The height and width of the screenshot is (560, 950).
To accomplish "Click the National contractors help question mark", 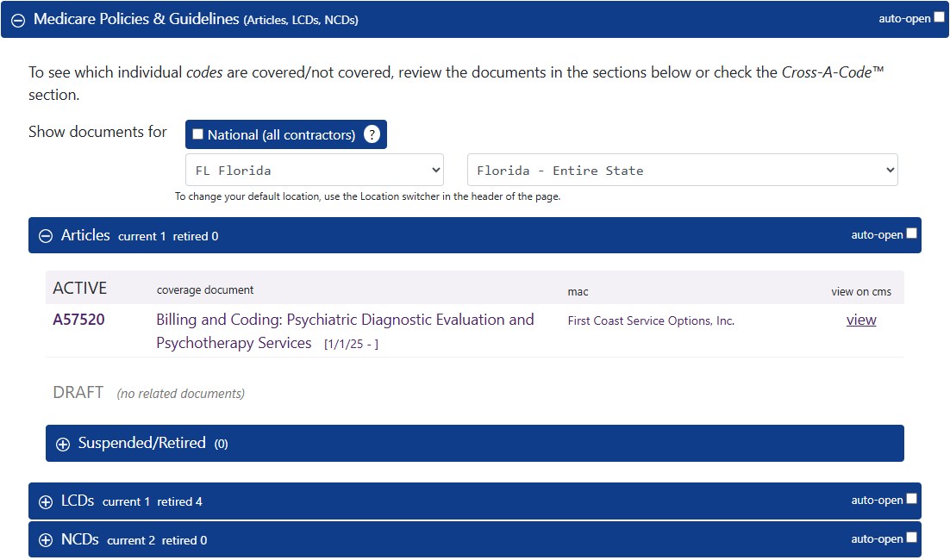I will (372, 134).
